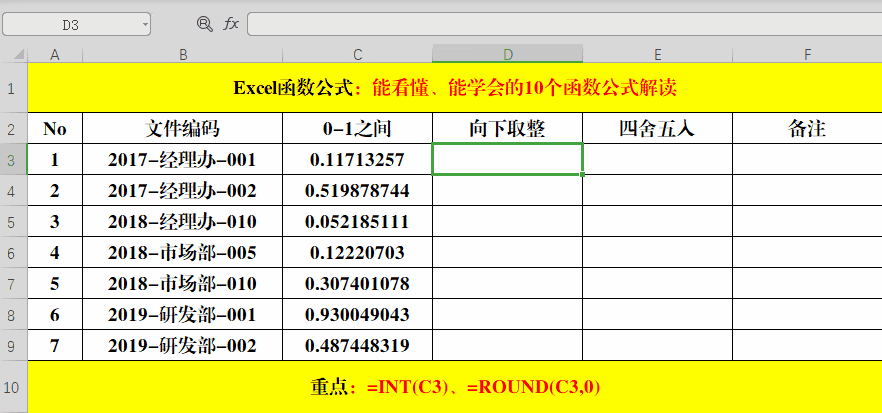Image resolution: width=882 pixels, height=413 pixels.
Task: Click empty cell D4 under 向下取整
Action: (x=507, y=191)
